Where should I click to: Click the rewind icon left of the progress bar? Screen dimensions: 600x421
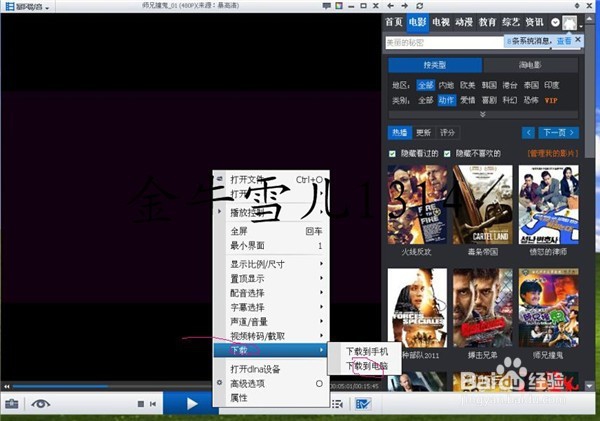coord(7,386)
